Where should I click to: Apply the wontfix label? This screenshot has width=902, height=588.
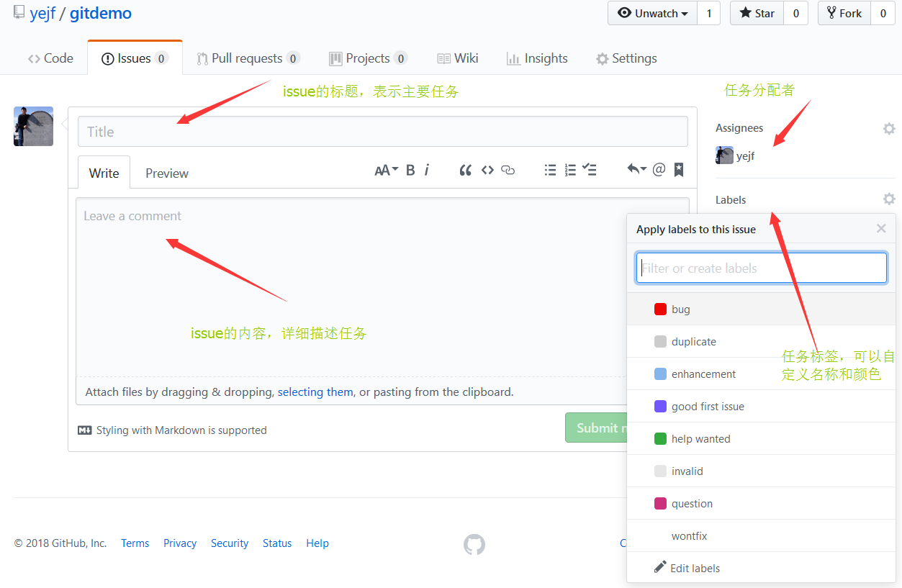762,536
